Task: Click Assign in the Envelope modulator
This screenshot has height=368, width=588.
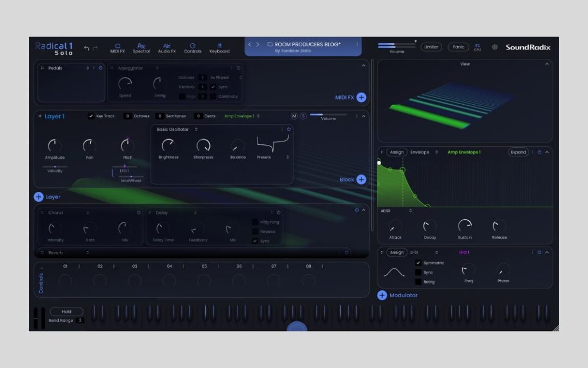Action: point(396,152)
